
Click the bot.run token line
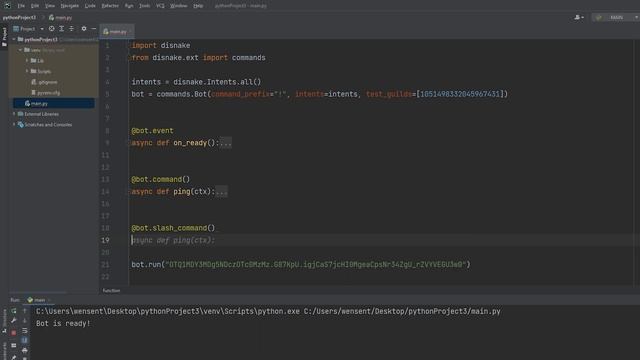301,264
